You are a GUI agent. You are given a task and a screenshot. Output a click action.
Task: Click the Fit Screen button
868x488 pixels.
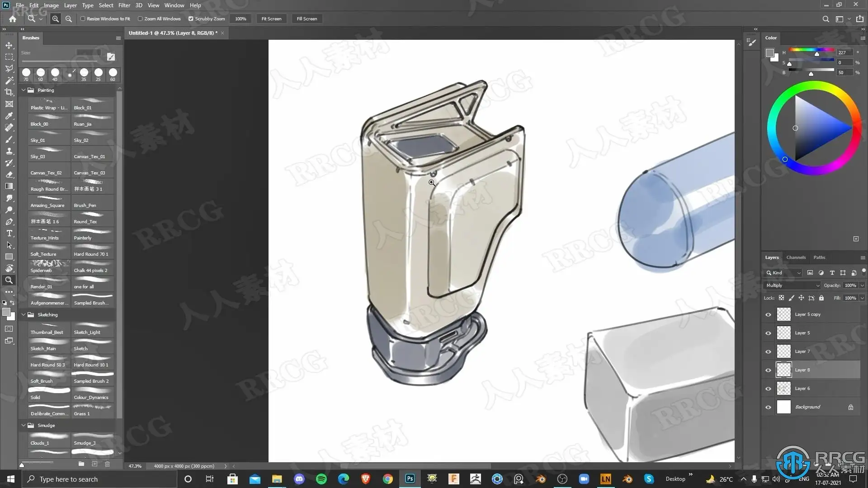point(271,19)
